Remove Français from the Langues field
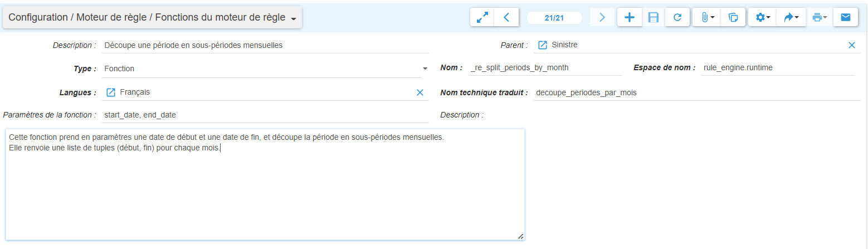The image size is (868, 249). (x=420, y=92)
